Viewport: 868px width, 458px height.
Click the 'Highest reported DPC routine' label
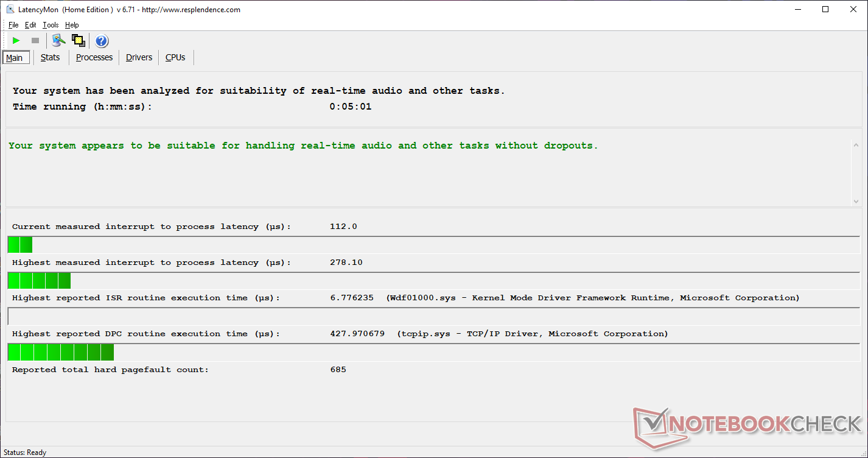tap(146, 334)
